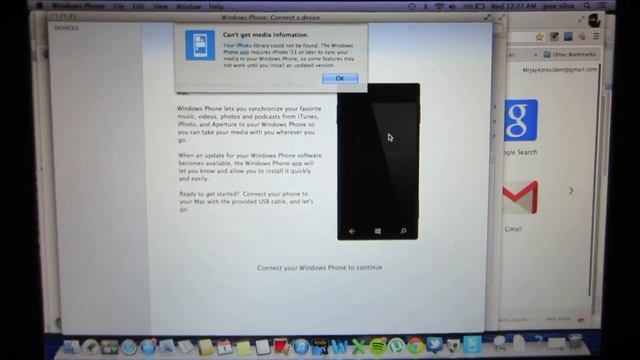Click the Windows logo on phone image

coord(378,231)
